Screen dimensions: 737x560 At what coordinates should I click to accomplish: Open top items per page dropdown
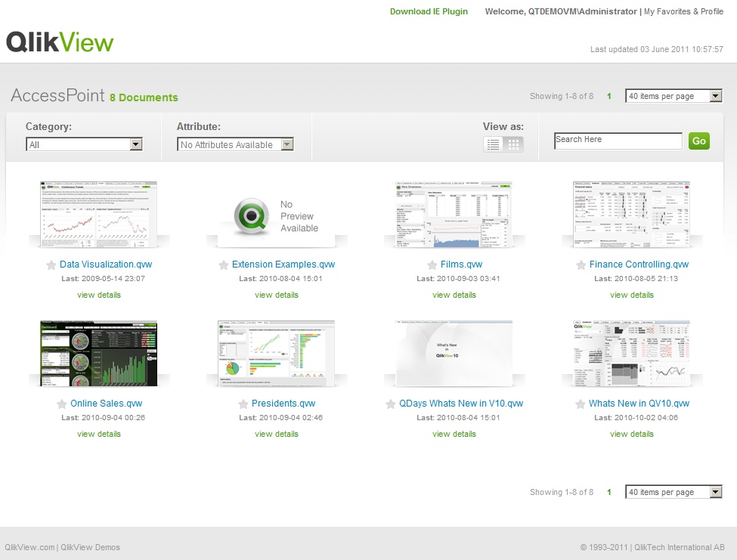click(674, 96)
